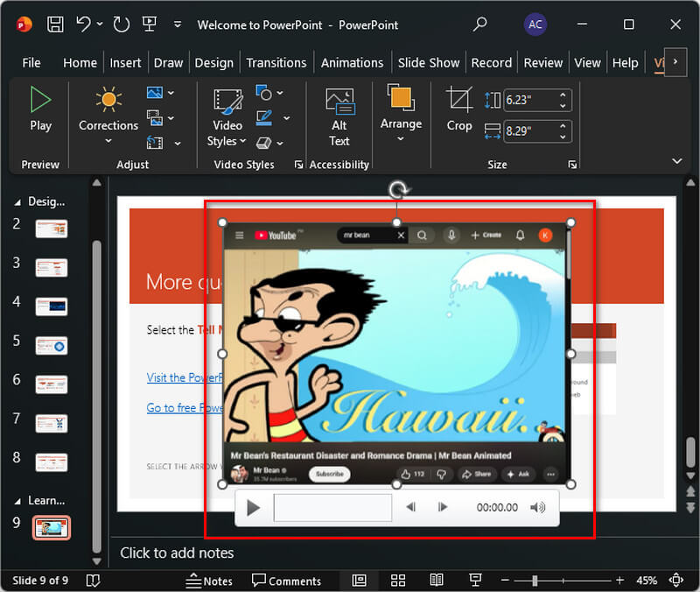Click the video volume speaker icon
This screenshot has width=700, height=592.
pyautogui.click(x=538, y=507)
